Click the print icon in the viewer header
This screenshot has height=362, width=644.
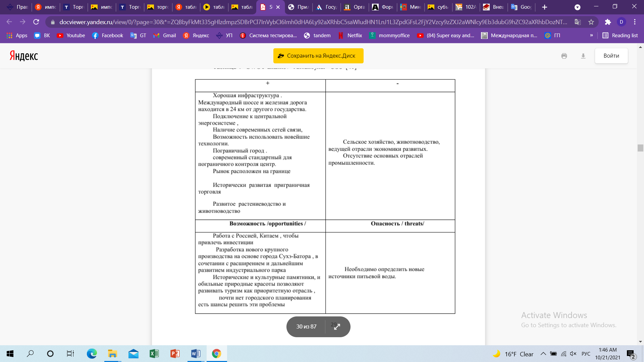tap(564, 56)
